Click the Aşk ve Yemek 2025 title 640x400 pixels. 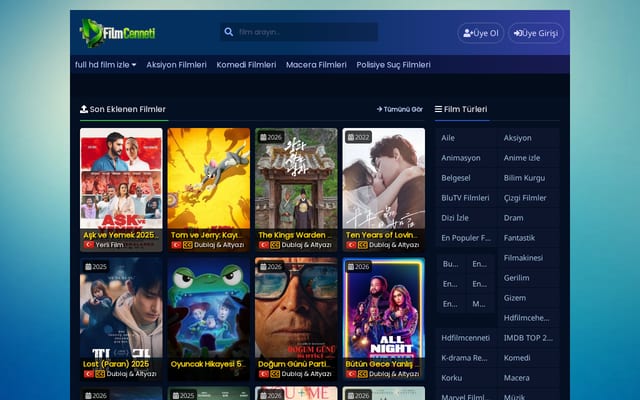click(121, 235)
